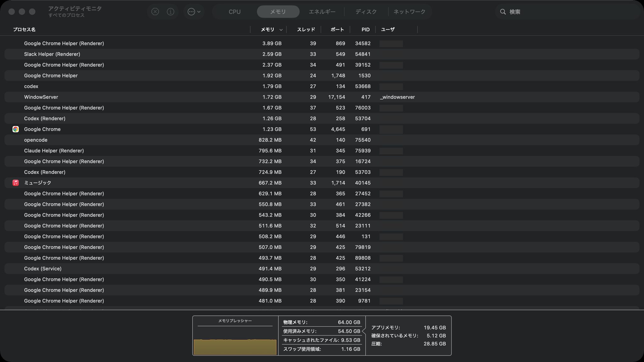The width and height of the screenshot is (644, 362).
Task: Click the スワップ使用領域 1.16 GB value
Action: (x=351, y=349)
